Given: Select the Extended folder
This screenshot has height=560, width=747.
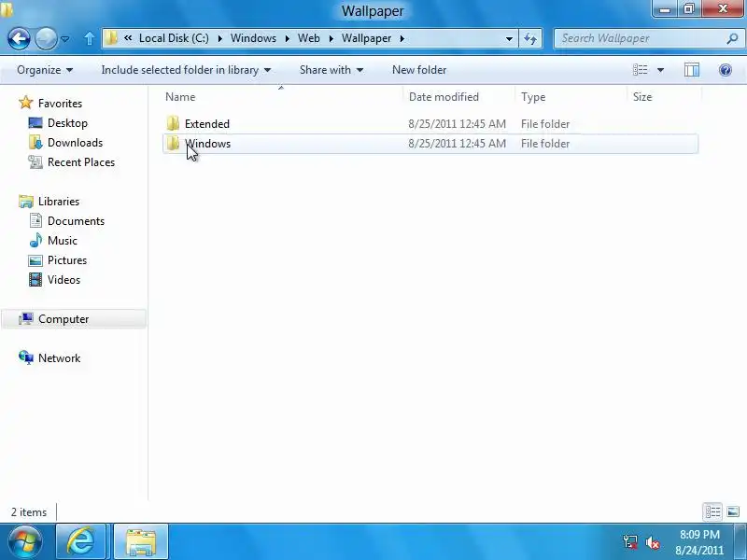Looking at the screenshot, I should [430, 124].
